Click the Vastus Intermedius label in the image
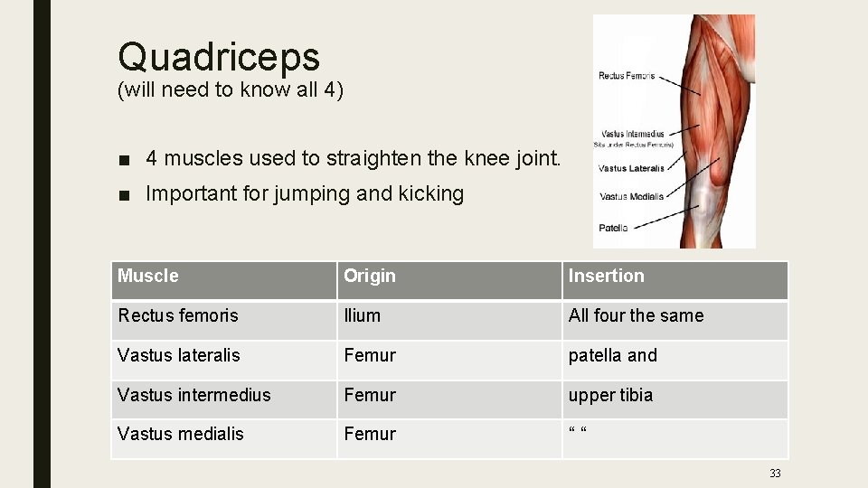 pos(632,134)
